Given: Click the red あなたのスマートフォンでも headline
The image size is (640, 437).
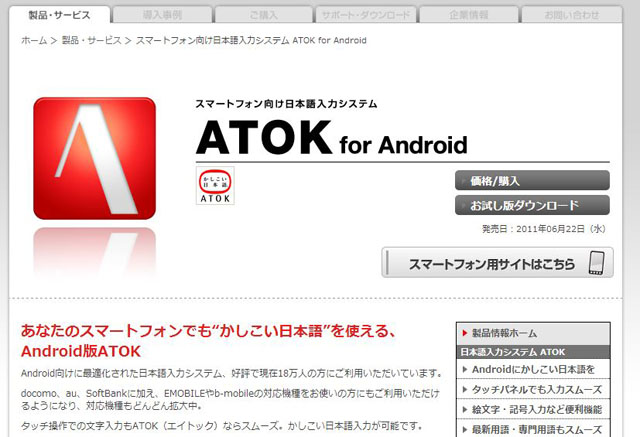Looking at the screenshot, I should [x=208, y=341].
